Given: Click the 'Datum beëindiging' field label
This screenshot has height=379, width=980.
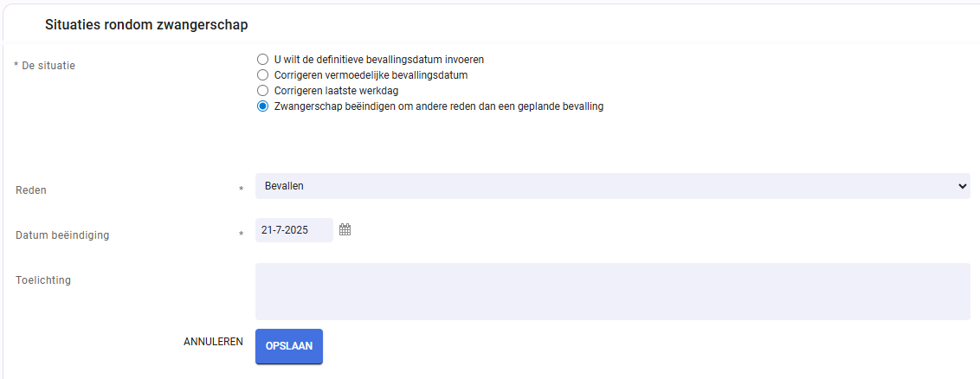Looking at the screenshot, I should 62,235.
